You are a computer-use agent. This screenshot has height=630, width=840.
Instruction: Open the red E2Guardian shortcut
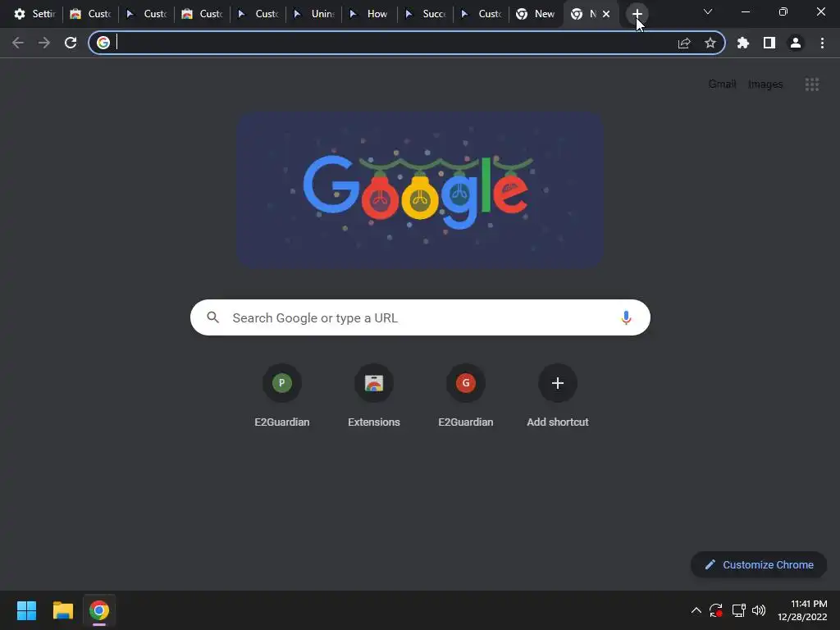tap(466, 395)
